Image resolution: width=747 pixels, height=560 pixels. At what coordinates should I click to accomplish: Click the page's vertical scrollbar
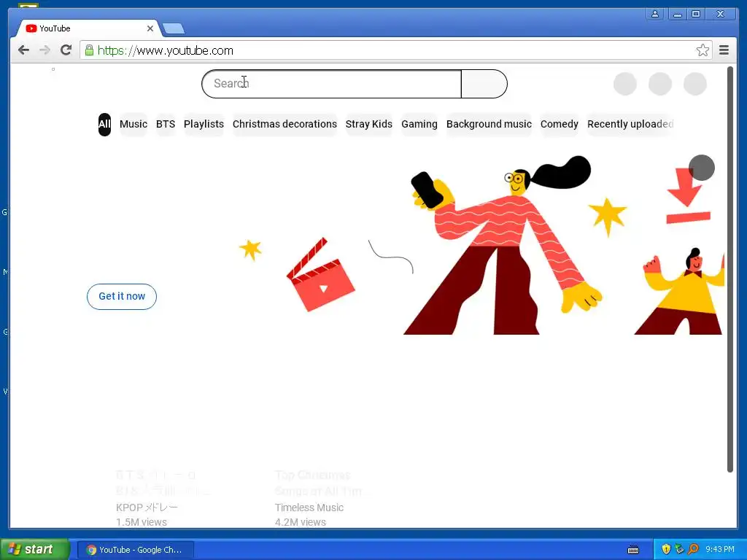coord(729,269)
